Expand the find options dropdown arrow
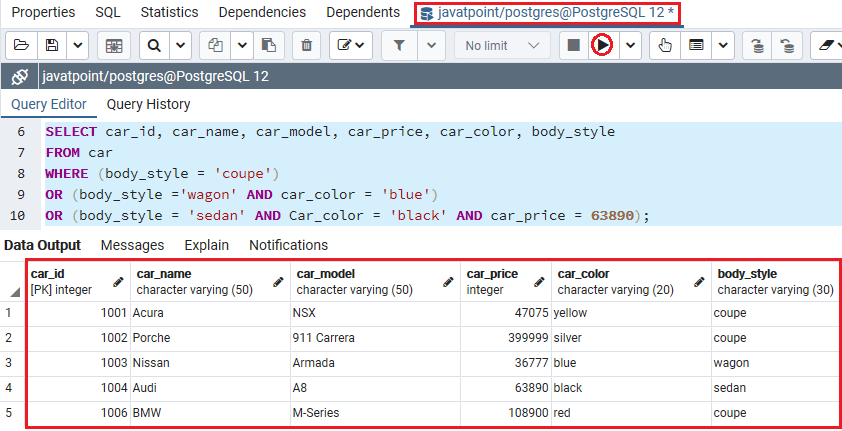842x431 pixels. tap(181, 46)
